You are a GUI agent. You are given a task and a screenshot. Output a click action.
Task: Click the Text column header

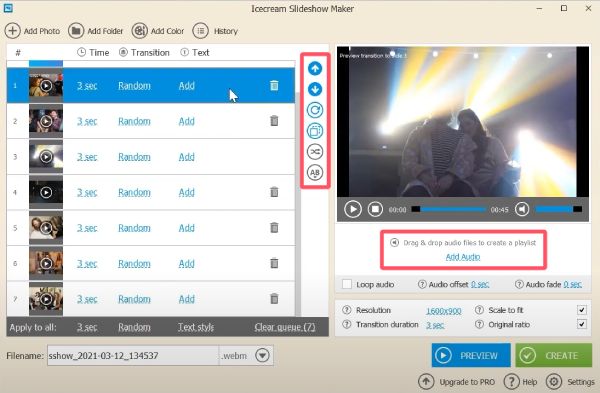click(x=195, y=52)
